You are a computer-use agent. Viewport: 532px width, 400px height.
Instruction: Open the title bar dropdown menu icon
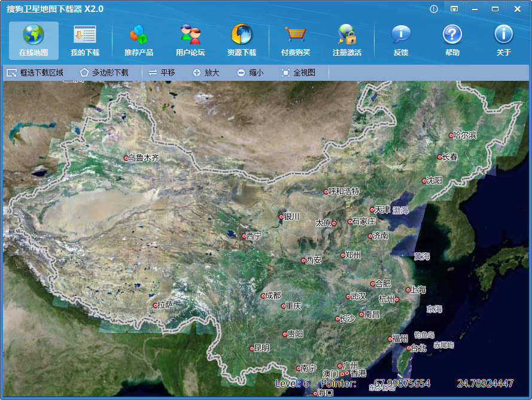[x=454, y=9]
